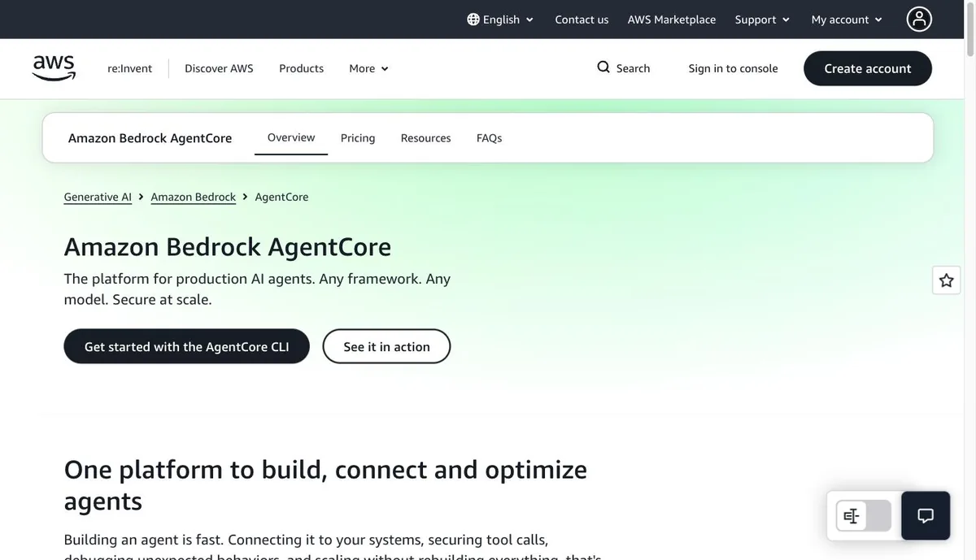Open Generative AI breadcrumb link
This screenshot has width=976, height=560.
tap(98, 197)
